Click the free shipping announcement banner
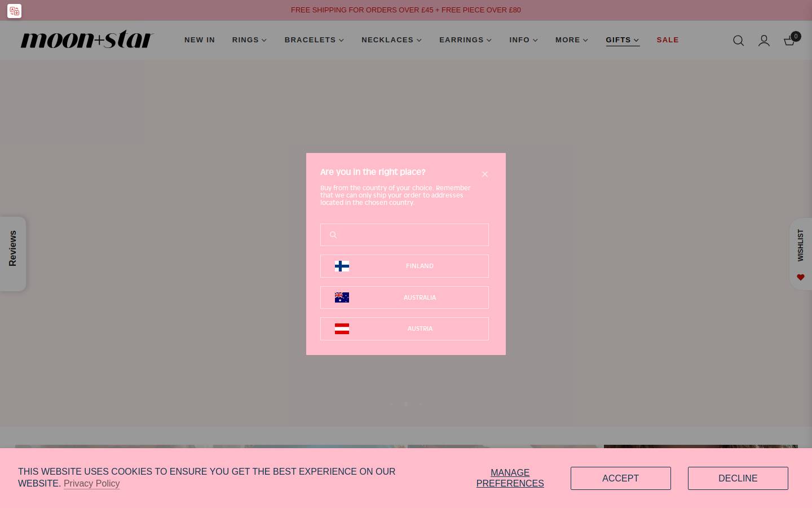 point(406,10)
